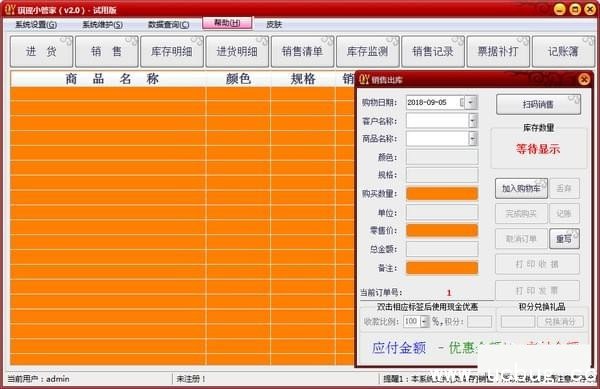
Task: Close the 销售出库 dialog
Action: [584, 79]
